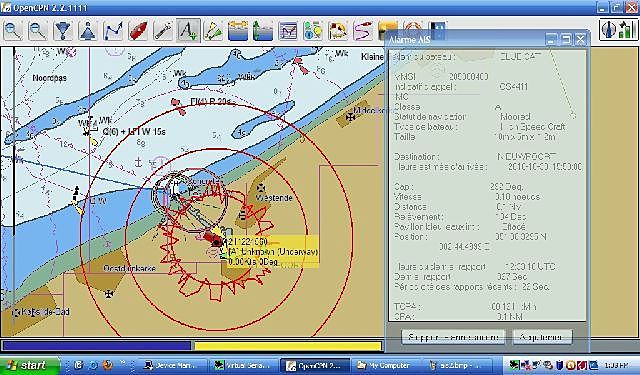Enable auto-follow with the red boat icon
640x375 pixels.
click(x=138, y=31)
